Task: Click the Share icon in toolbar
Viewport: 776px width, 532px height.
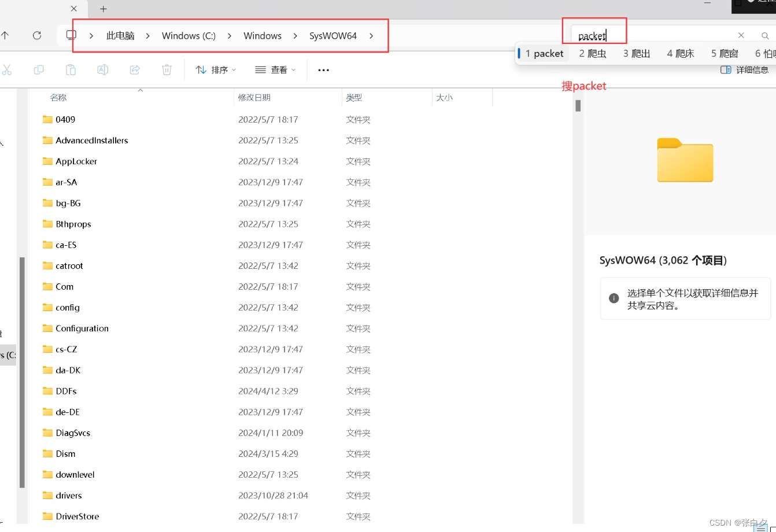Action: click(135, 70)
